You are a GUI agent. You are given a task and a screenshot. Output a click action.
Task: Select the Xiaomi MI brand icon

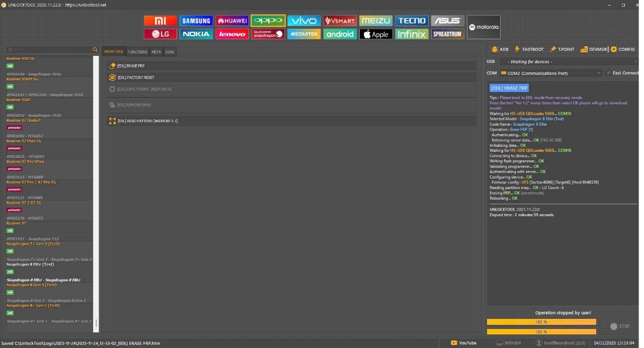click(x=160, y=21)
